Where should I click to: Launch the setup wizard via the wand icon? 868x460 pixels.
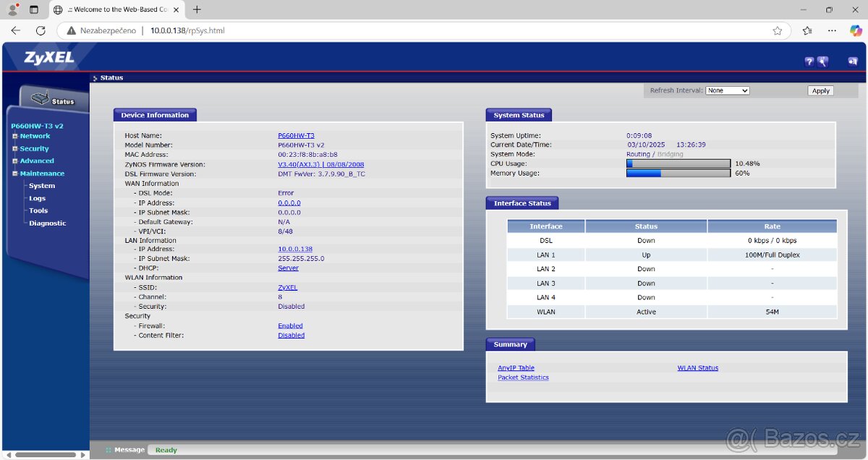pyautogui.click(x=823, y=61)
